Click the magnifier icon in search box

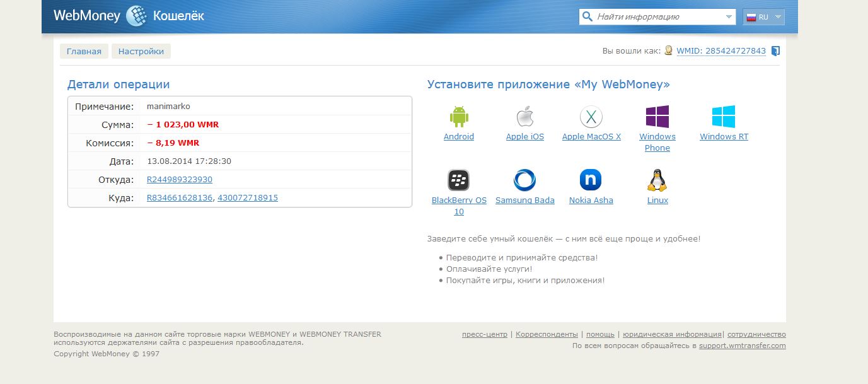point(587,16)
